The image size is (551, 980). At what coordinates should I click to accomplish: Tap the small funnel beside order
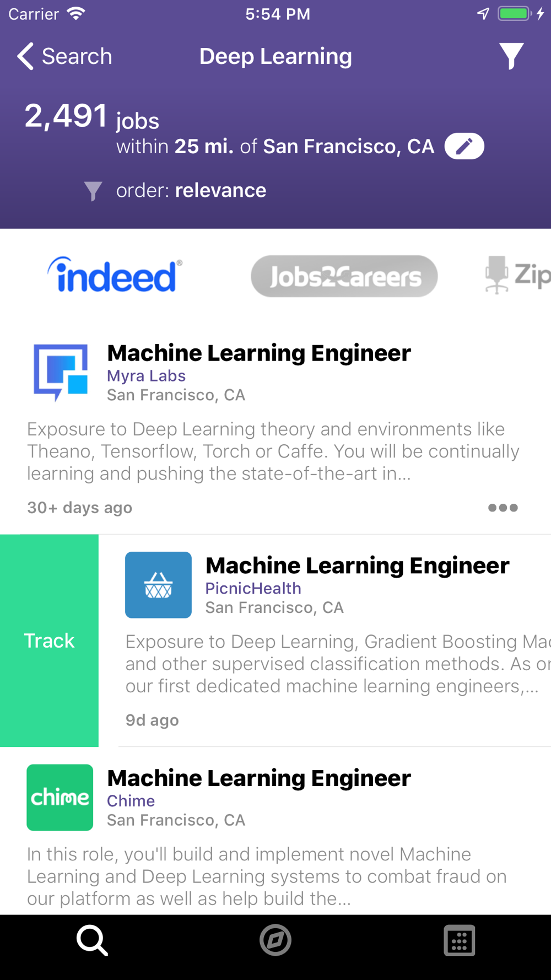[93, 191]
